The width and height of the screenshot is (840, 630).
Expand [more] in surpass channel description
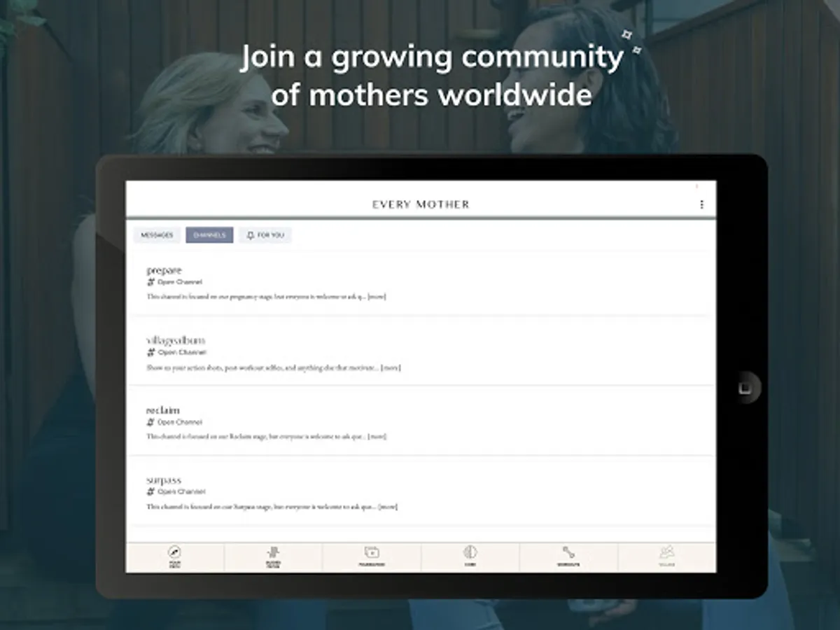[388, 507]
